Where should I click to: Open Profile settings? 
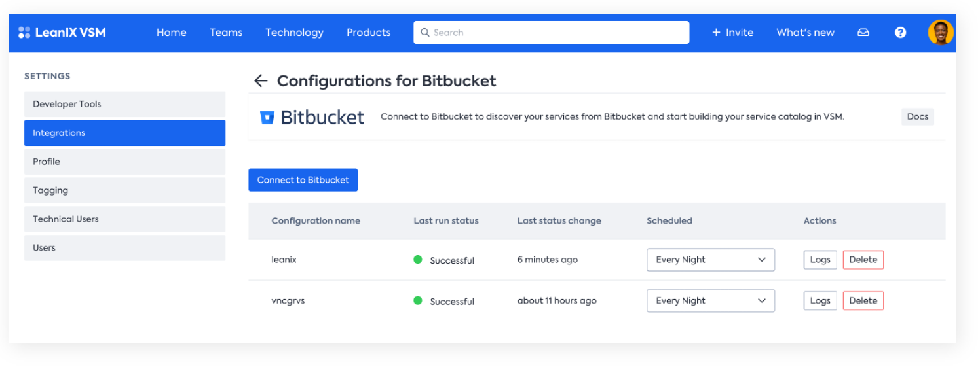(x=124, y=162)
